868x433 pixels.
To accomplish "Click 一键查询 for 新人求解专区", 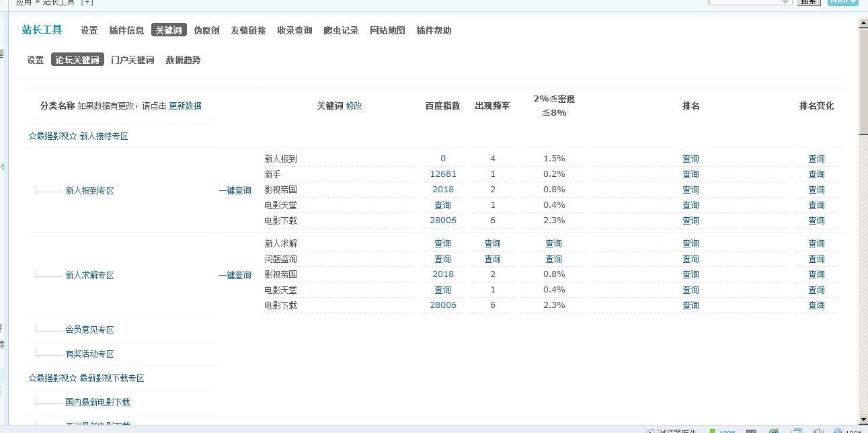I will (235, 275).
